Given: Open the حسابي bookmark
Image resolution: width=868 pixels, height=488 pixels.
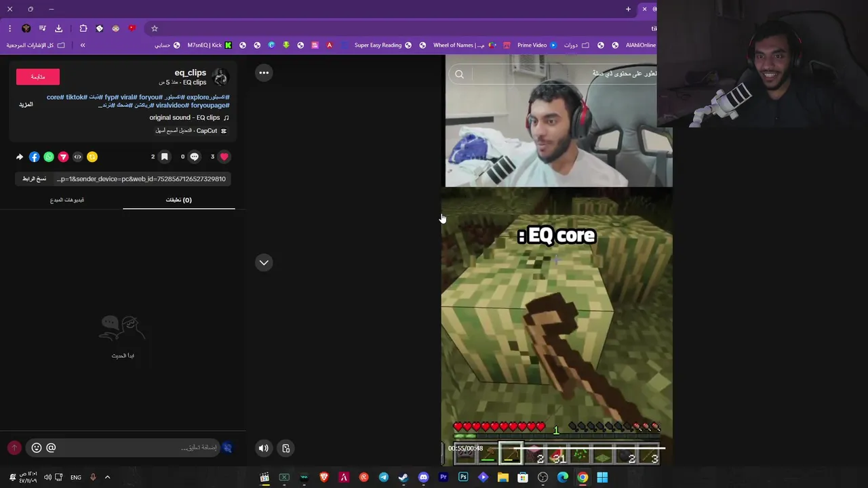Looking at the screenshot, I should coord(167,45).
